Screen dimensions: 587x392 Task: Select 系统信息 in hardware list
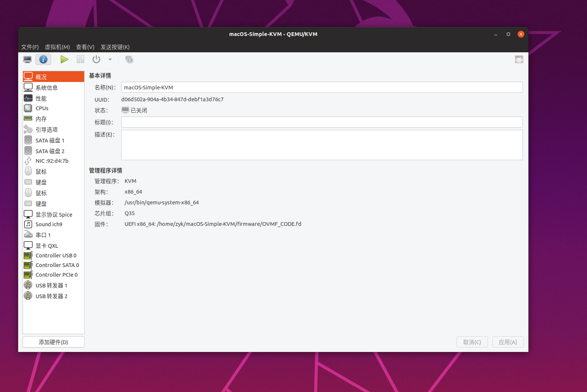[53, 88]
